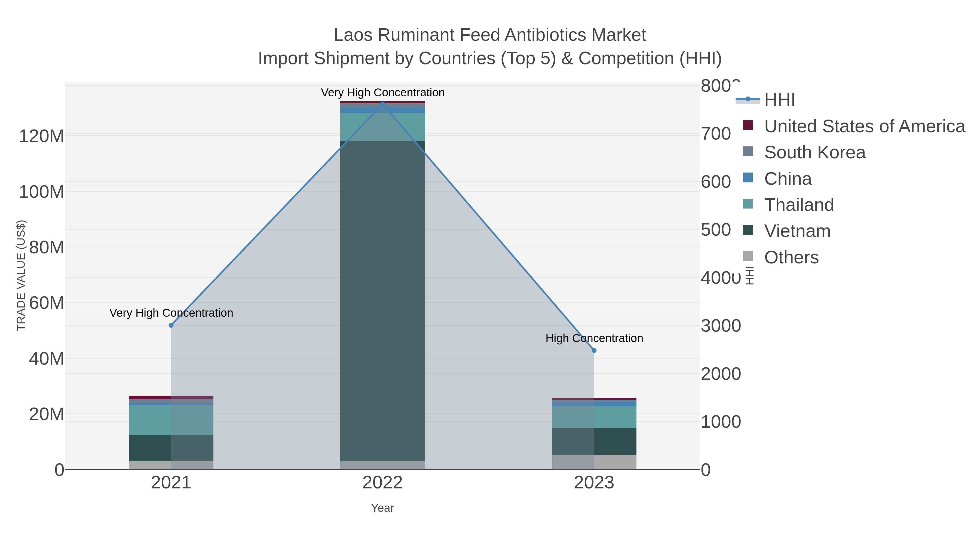Viewport: 980px width, 551px height.
Task: Click the 2023 Thailand bar segment
Action: [x=594, y=417]
